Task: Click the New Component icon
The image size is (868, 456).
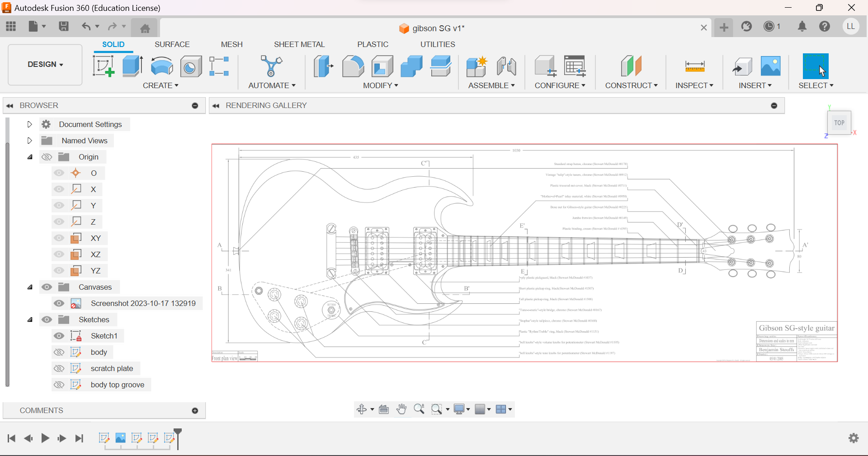Action: (476, 66)
